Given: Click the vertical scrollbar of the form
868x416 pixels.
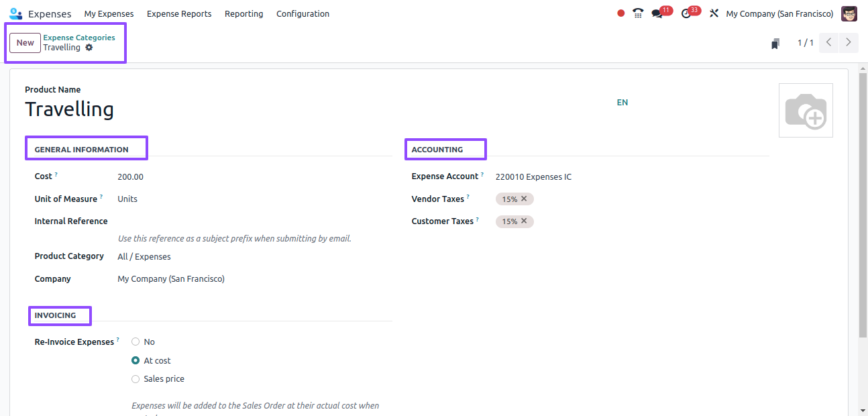Looking at the screenshot, I should 863,205.
